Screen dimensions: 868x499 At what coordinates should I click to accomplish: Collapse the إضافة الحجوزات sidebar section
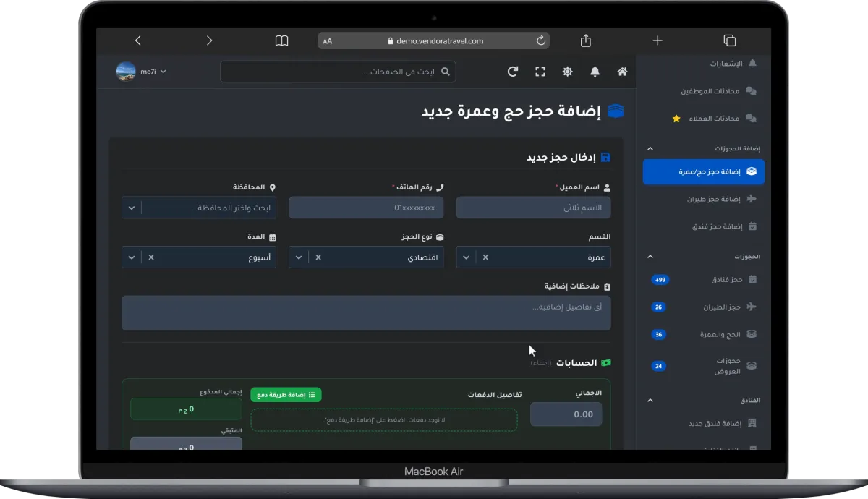(650, 148)
